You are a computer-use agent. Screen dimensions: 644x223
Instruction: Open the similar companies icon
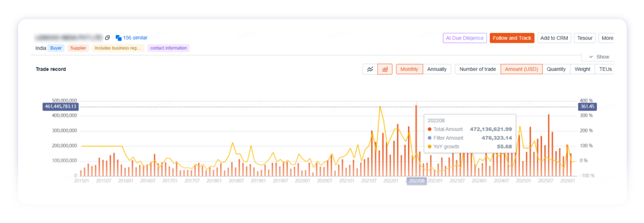coord(118,38)
